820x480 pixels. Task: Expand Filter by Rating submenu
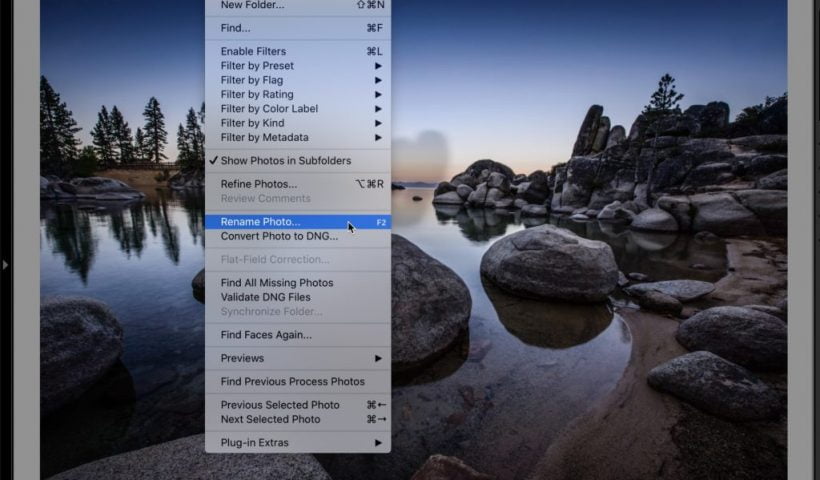pyautogui.click(x=256, y=94)
